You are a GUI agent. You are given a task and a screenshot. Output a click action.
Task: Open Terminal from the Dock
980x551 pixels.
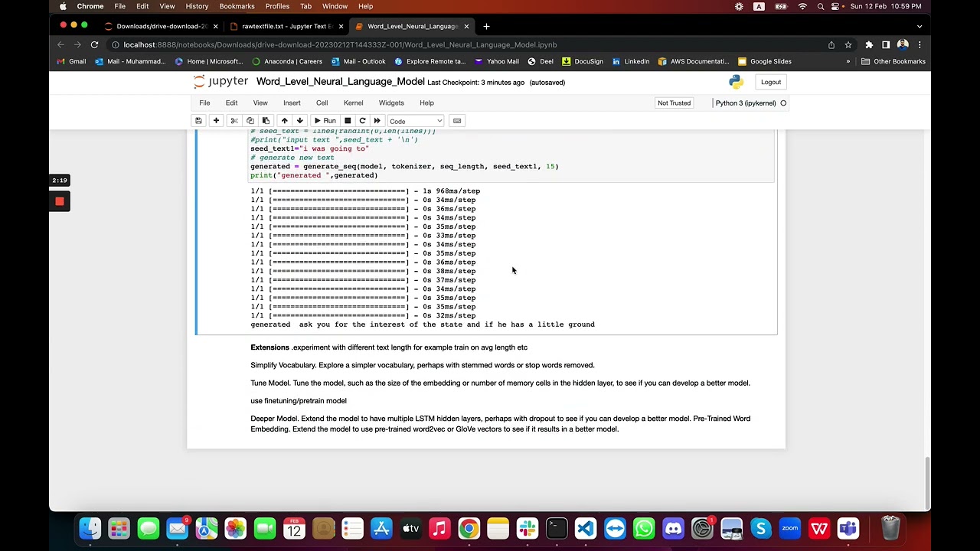tap(557, 528)
